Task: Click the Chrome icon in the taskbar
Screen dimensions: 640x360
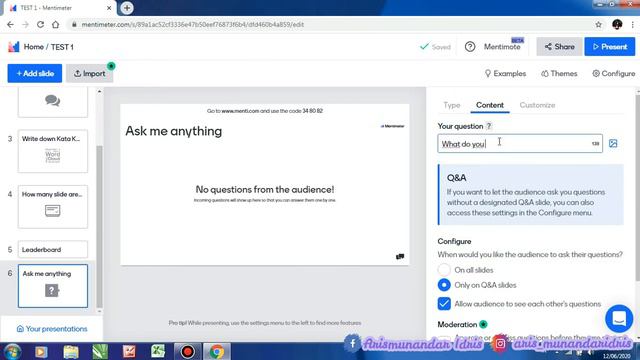Action: [x=217, y=351]
